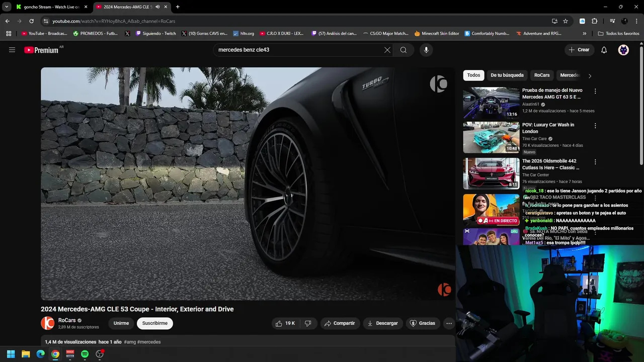644x362 pixels.
Task: Open YouTube notifications bell
Action: [604, 50]
